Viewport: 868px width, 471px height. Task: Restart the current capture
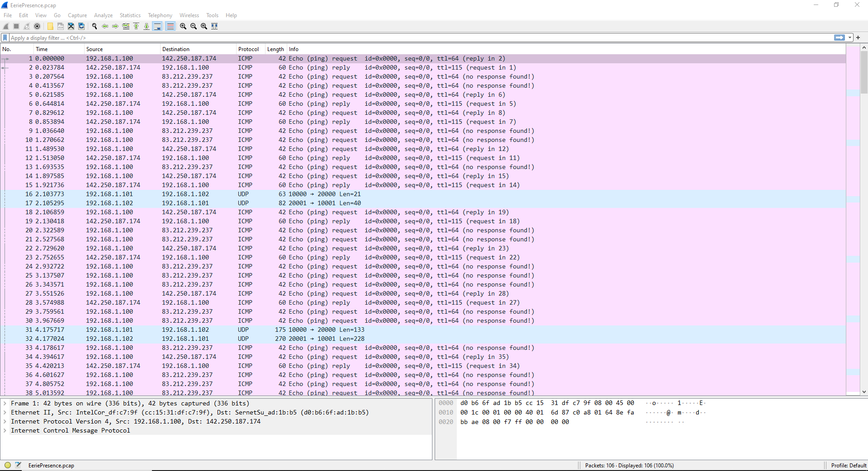pos(27,26)
